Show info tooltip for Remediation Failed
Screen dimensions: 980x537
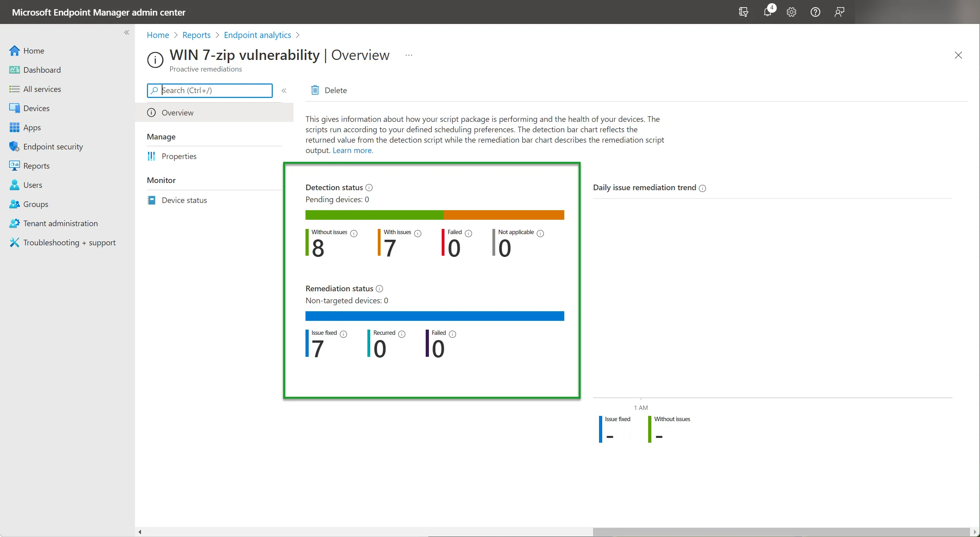click(x=452, y=334)
